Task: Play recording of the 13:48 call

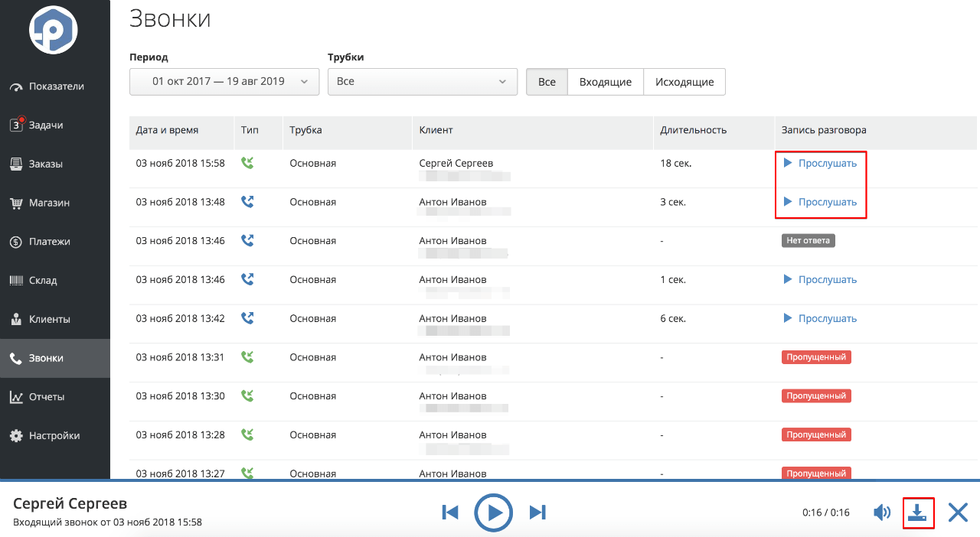Action: pos(820,202)
